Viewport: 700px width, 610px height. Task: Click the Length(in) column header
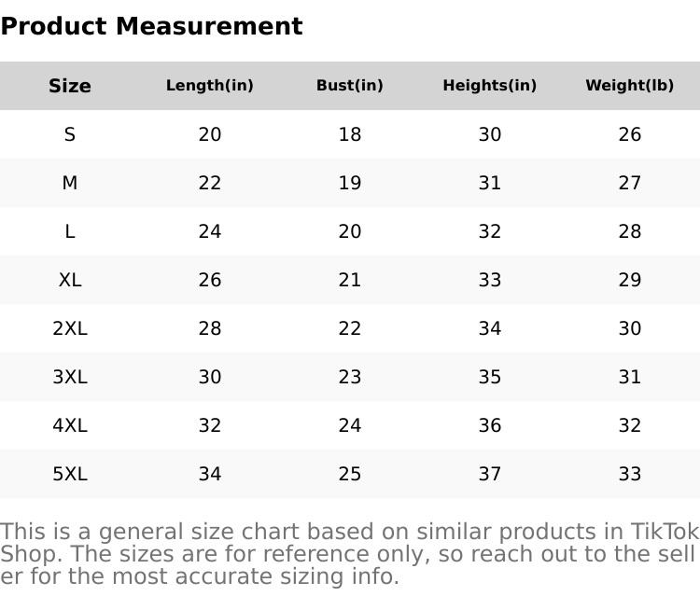210,86
